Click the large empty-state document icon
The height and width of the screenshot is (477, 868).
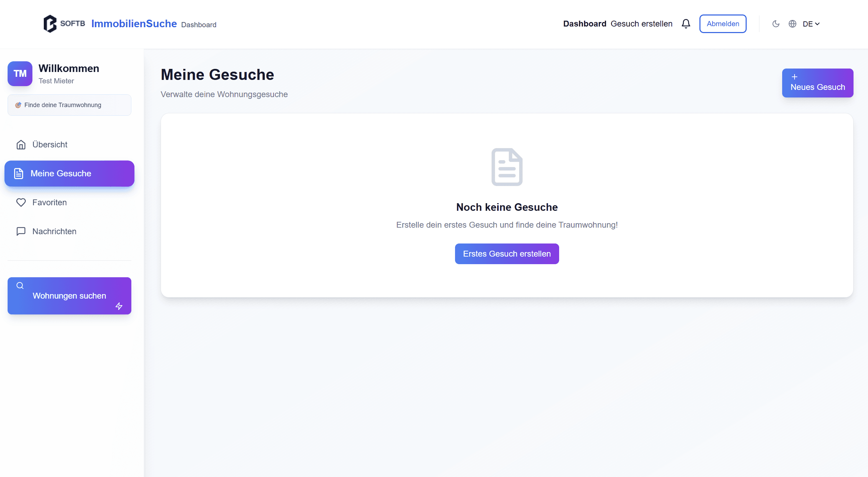click(x=507, y=167)
